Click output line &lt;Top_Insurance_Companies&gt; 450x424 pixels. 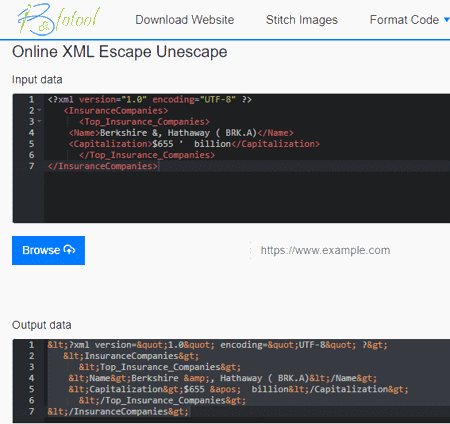tap(160, 367)
